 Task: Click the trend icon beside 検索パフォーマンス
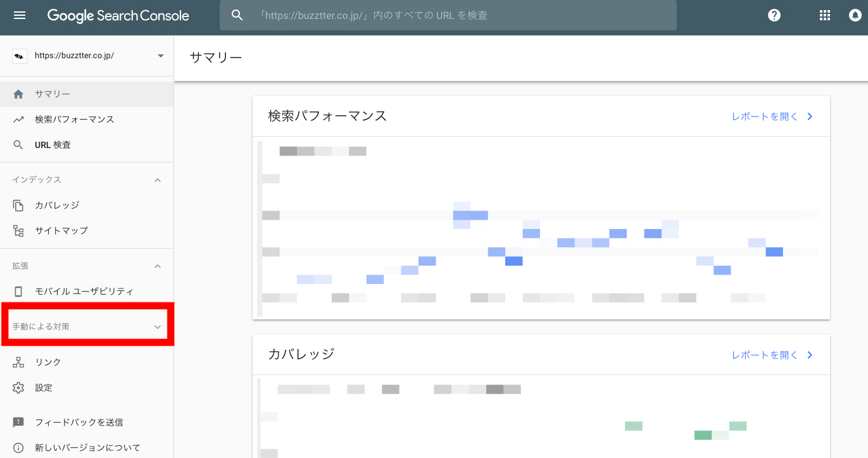[18, 120]
